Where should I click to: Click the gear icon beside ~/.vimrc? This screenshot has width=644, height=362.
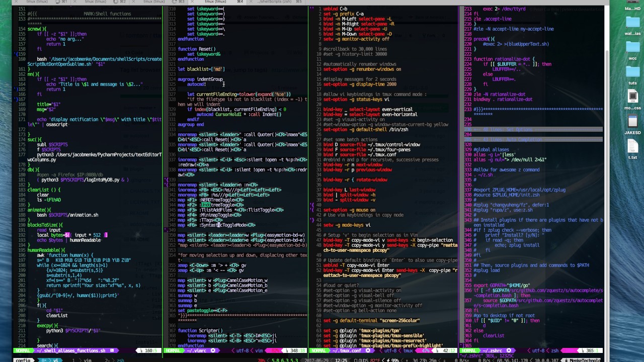click(x=213, y=350)
